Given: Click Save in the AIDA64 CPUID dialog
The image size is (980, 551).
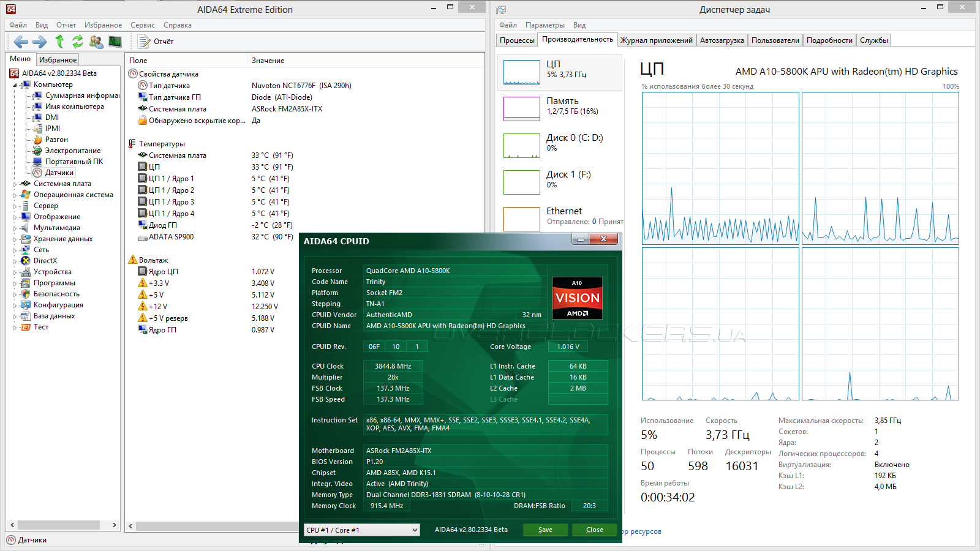Looking at the screenshot, I should [545, 530].
